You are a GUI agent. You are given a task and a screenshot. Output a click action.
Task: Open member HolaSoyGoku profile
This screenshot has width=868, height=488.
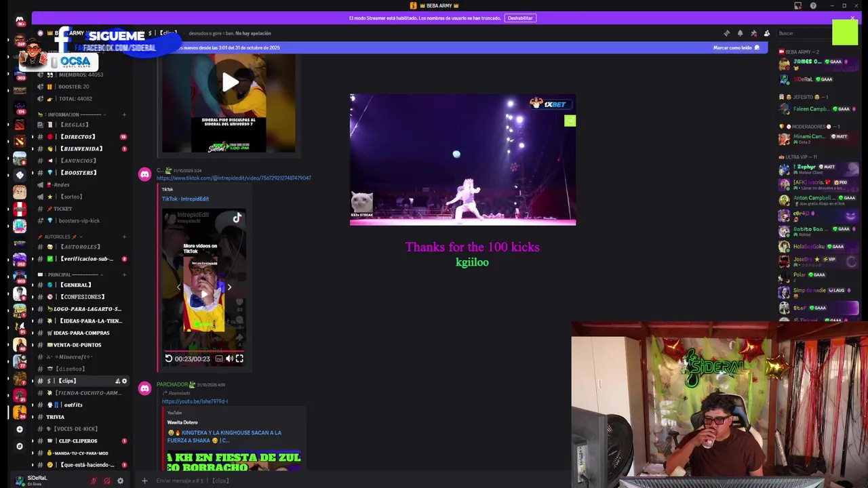[817, 246]
